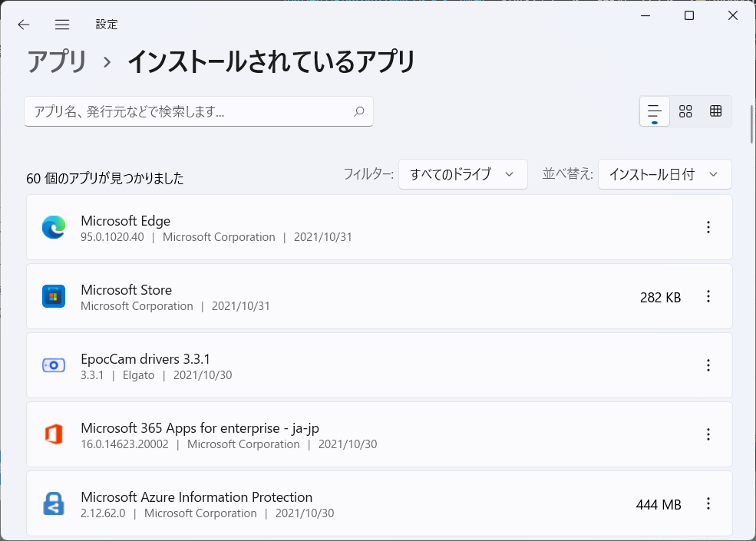Select EpocCam drivers 3.3.1 entry title
This screenshot has width=756, height=541.
click(x=145, y=358)
